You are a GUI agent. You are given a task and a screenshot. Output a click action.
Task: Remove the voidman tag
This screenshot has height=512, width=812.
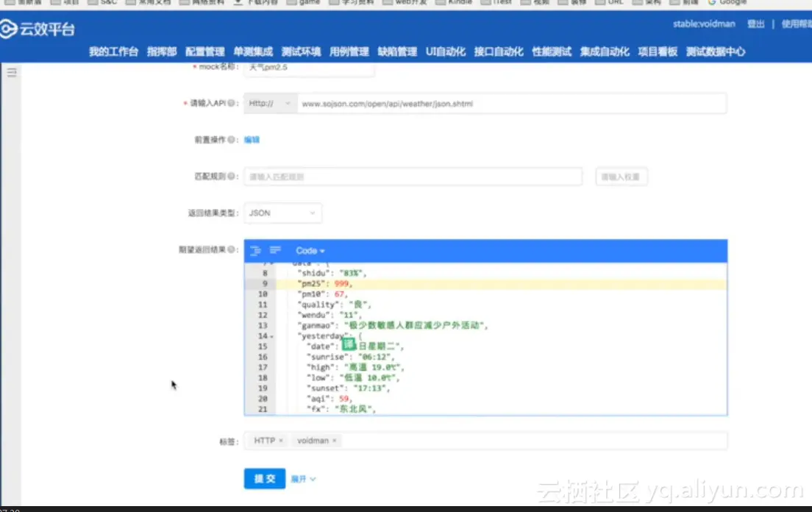point(335,441)
